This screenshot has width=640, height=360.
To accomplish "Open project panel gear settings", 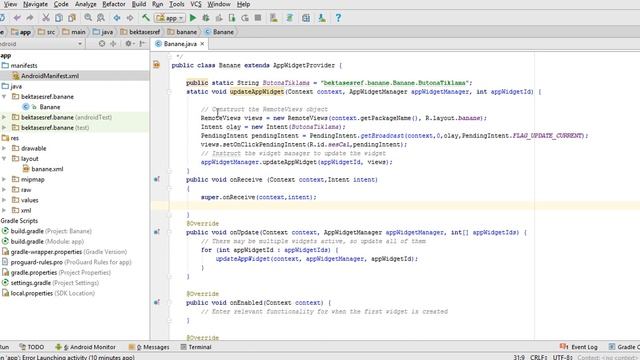I will (x=129, y=44).
